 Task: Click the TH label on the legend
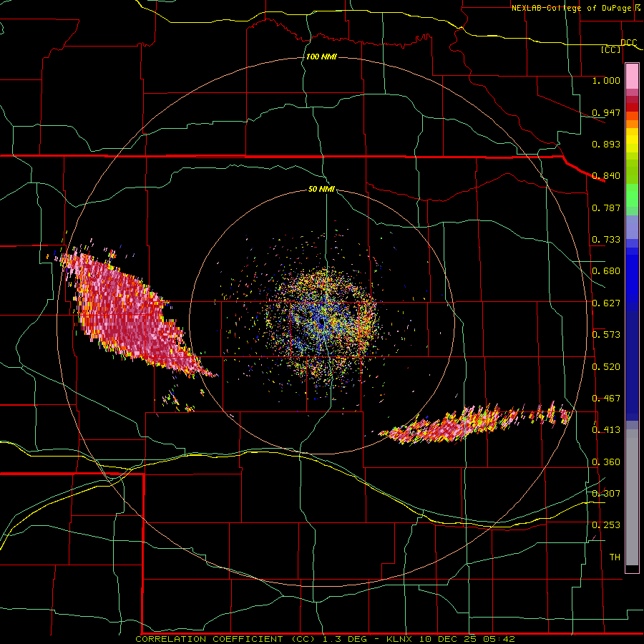pyautogui.click(x=615, y=557)
